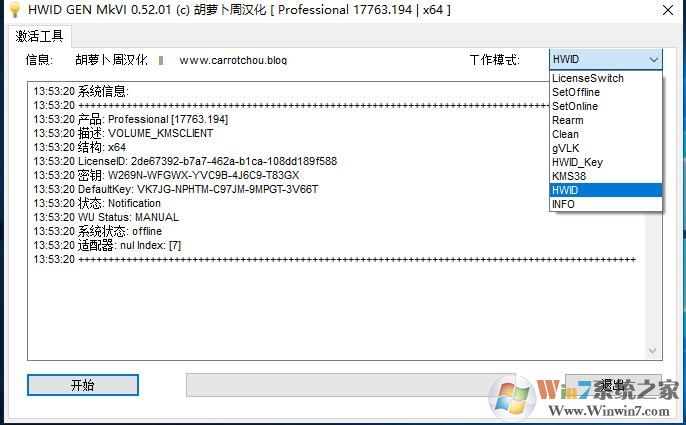Select gVLK in the dropdown list
The height and width of the screenshot is (425, 686).
(x=606, y=148)
